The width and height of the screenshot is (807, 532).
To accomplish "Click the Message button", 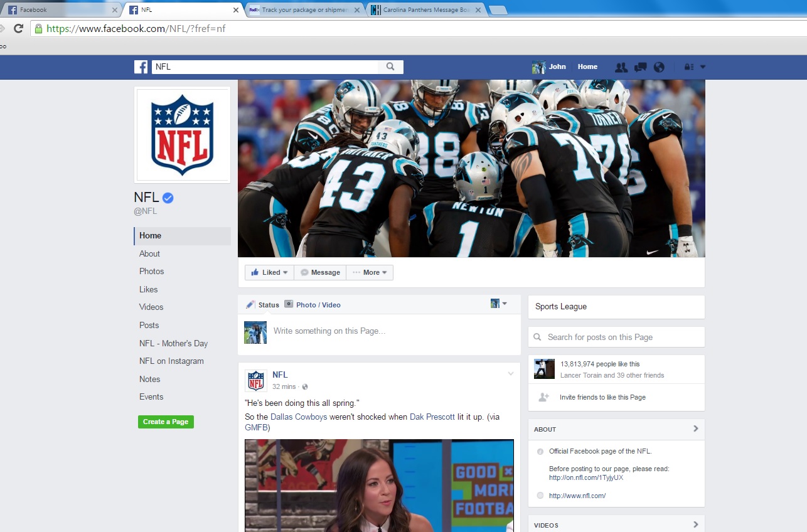I will click(x=320, y=272).
